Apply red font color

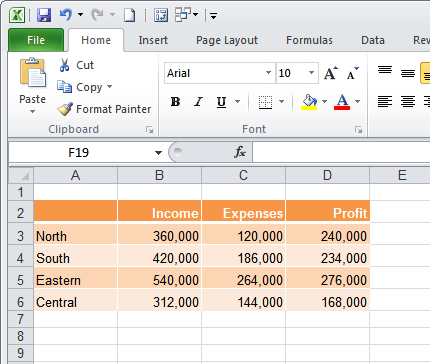[x=342, y=102]
